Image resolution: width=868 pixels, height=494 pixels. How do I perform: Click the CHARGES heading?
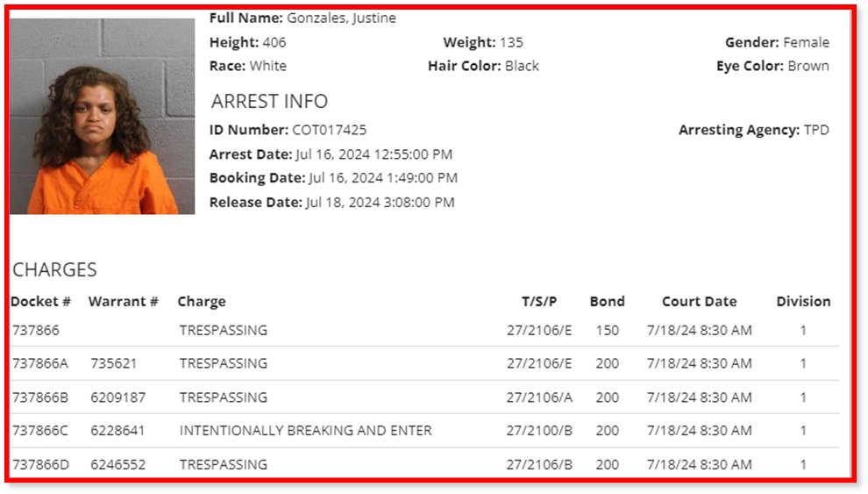[x=54, y=269]
